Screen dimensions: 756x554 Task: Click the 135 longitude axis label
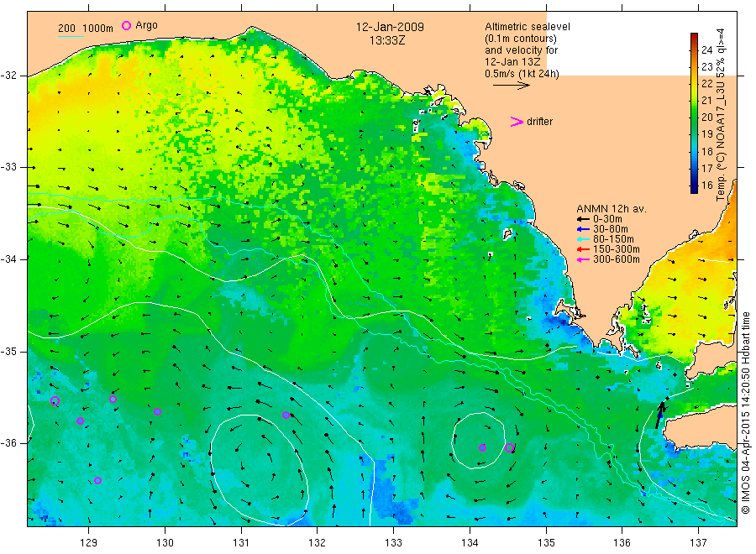(x=546, y=543)
